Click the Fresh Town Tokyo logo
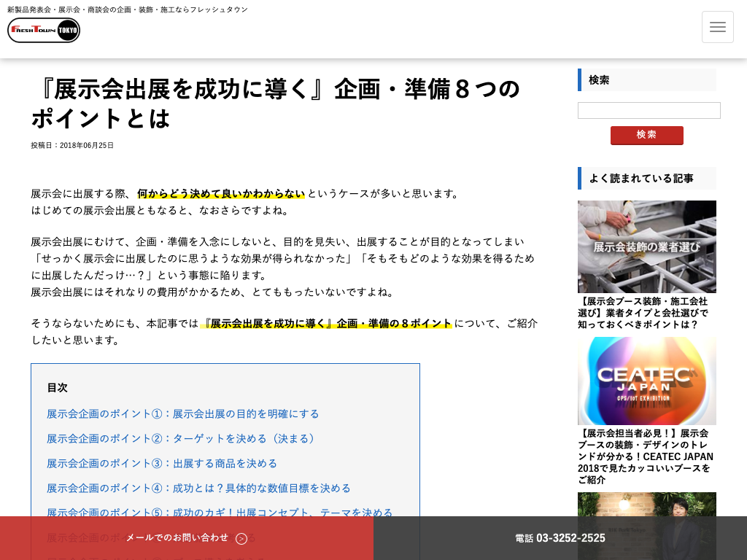Viewport: 747px width, 560px height. (44, 30)
